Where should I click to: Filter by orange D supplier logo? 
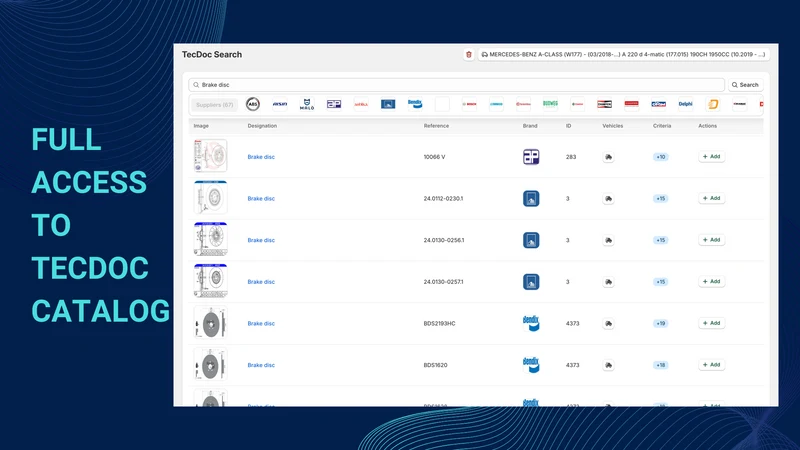[713, 104]
